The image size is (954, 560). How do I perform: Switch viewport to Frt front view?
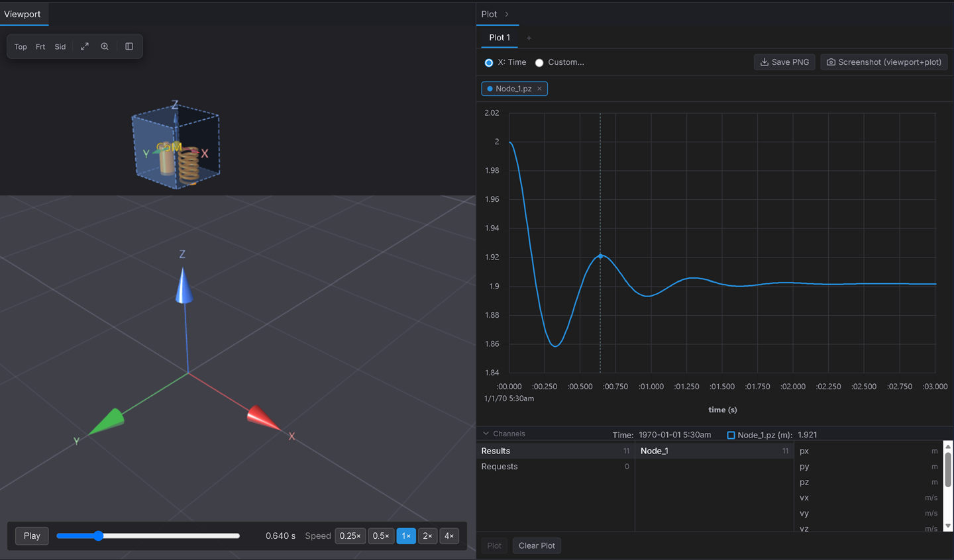point(40,47)
